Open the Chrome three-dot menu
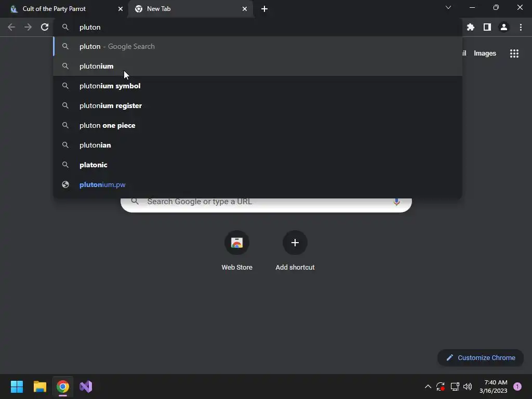Viewport: 532px width, 399px height. coord(521,27)
